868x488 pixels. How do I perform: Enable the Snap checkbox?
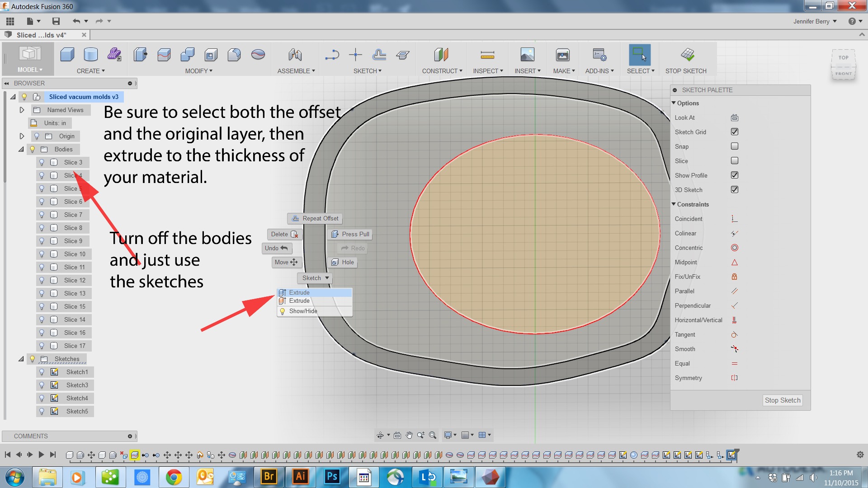[x=734, y=146]
